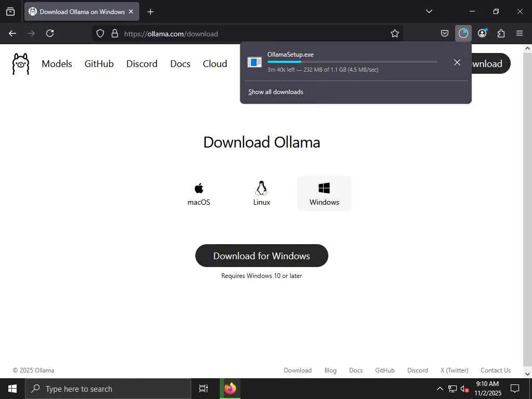Show hidden system tray icons
Viewport: 532px width, 399px height.
pyautogui.click(x=440, y=389)
